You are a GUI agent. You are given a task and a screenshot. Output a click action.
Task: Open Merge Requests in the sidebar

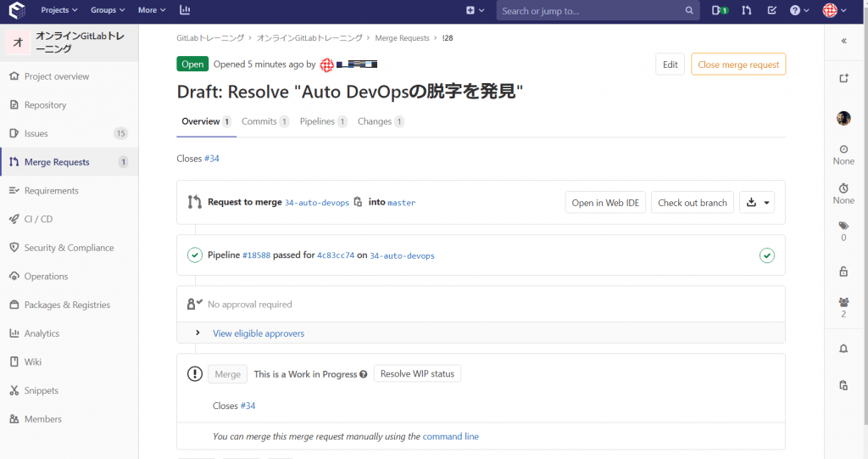[57, 162]
